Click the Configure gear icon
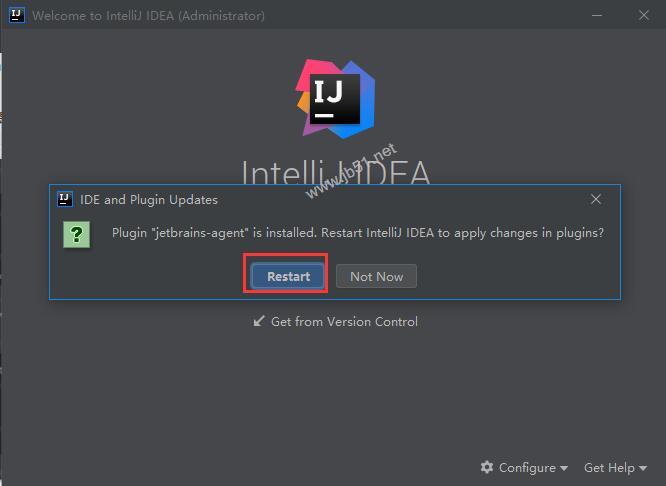Screen dimensions: 666x486 (487, 467)
